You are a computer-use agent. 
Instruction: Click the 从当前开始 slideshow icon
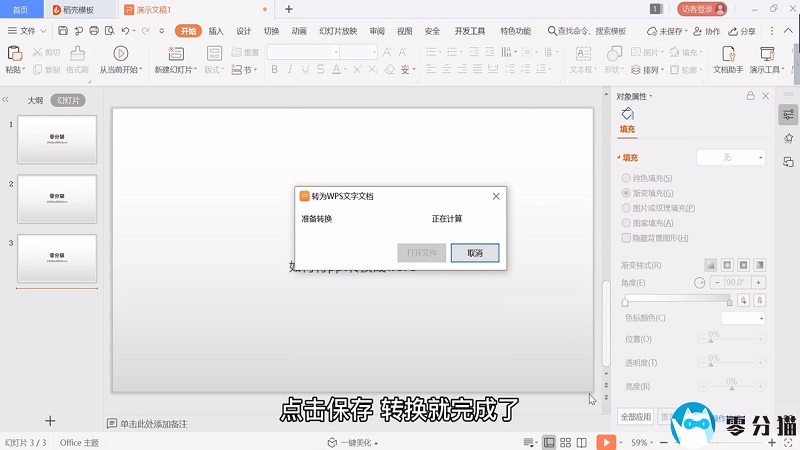[121, 53]
